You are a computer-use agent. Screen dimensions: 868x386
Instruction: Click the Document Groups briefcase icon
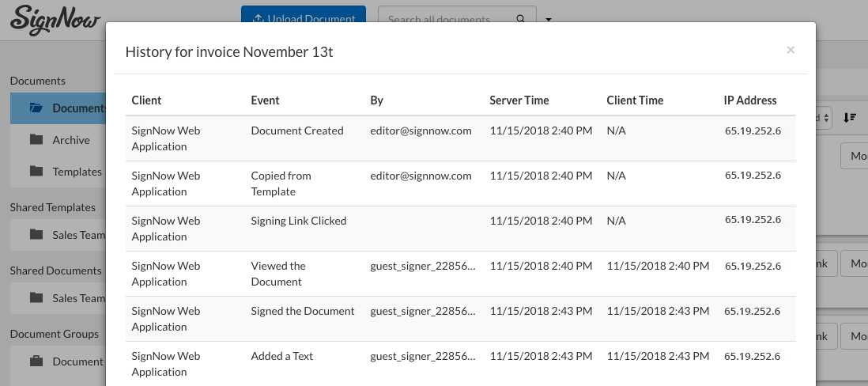(x=36, y=361)
